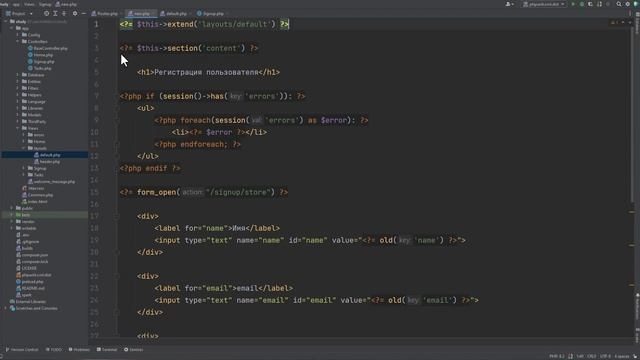Screen dimensions: 640x360
Task: Open Home.php controller file
Action: click(40, 55)
